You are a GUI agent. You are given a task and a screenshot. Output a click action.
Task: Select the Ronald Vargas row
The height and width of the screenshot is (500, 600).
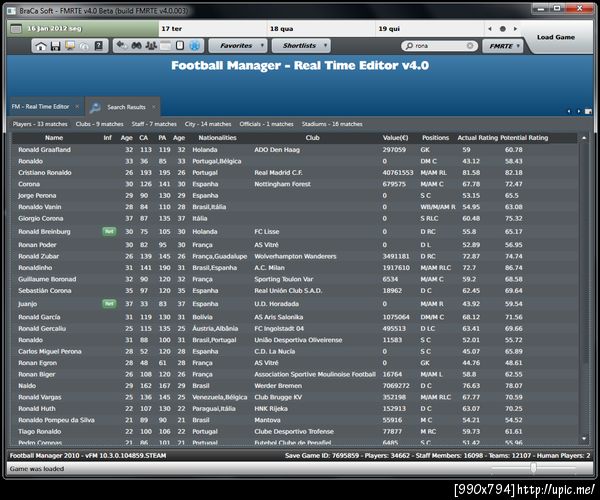click(x=295, y=397)
